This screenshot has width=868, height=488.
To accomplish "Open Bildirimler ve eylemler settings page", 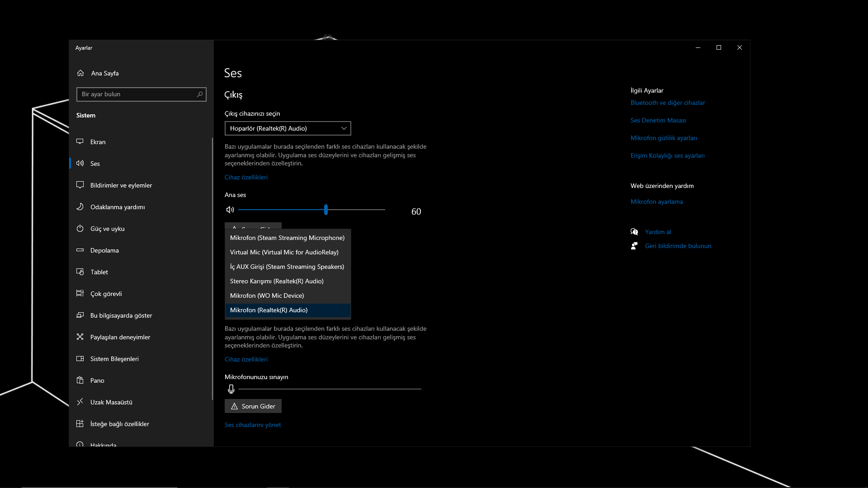I will pyautogui.click(x=121, y=185).
